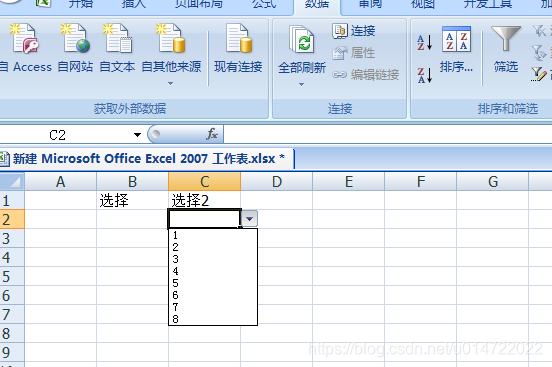Click the clear filter icon
This screenshot has width=552, height=367.
pyautogui.click(x=539, y=31)
